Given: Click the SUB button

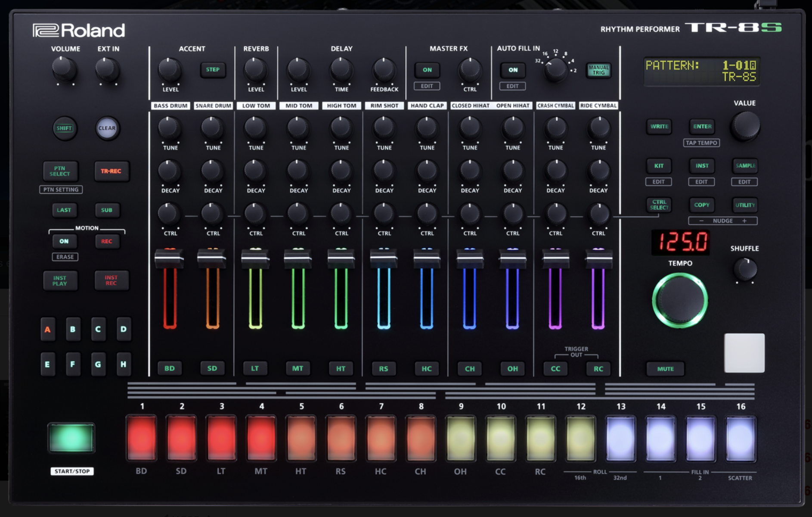Looking at the screenshot, I should [x=107, y=210].
